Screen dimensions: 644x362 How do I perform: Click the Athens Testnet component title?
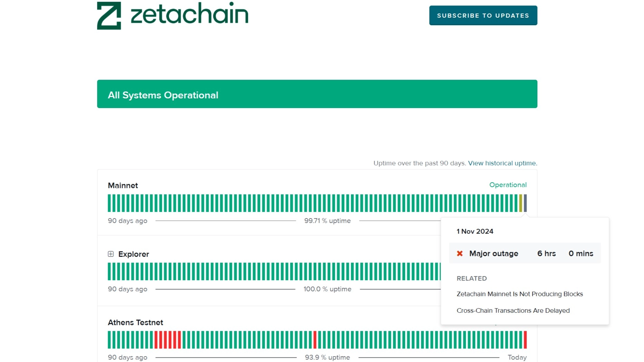(135, 322)
